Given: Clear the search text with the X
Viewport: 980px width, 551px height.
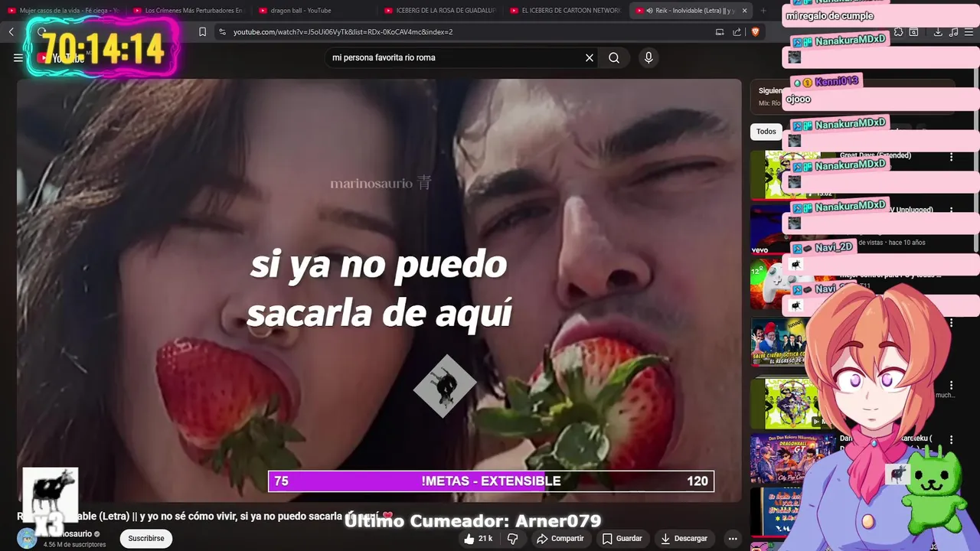Looking at the screenshot, I should point(590,57).
